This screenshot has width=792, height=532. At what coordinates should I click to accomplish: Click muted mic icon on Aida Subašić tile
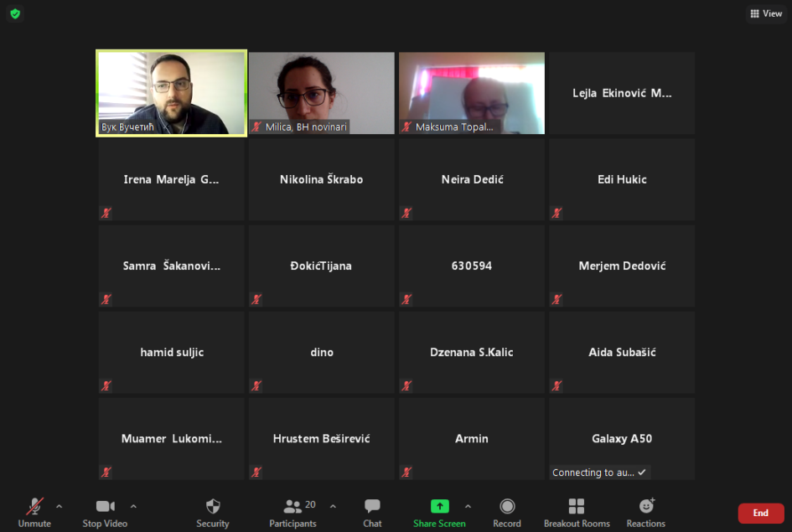(x=556, y=385)
